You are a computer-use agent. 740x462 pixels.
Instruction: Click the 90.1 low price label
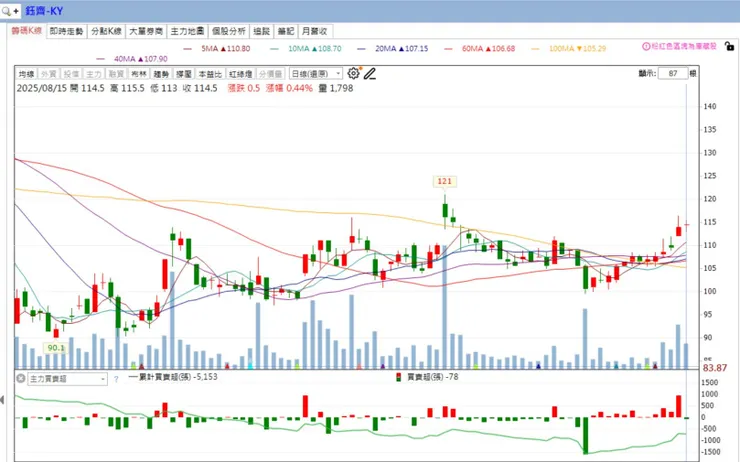(x=56, y=348)
